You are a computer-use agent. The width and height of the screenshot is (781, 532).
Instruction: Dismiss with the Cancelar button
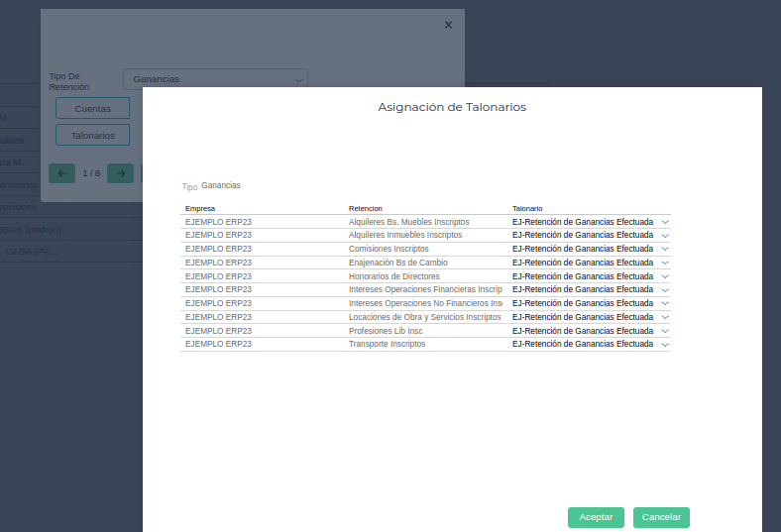pyautogui.click(x=661, y=517)
